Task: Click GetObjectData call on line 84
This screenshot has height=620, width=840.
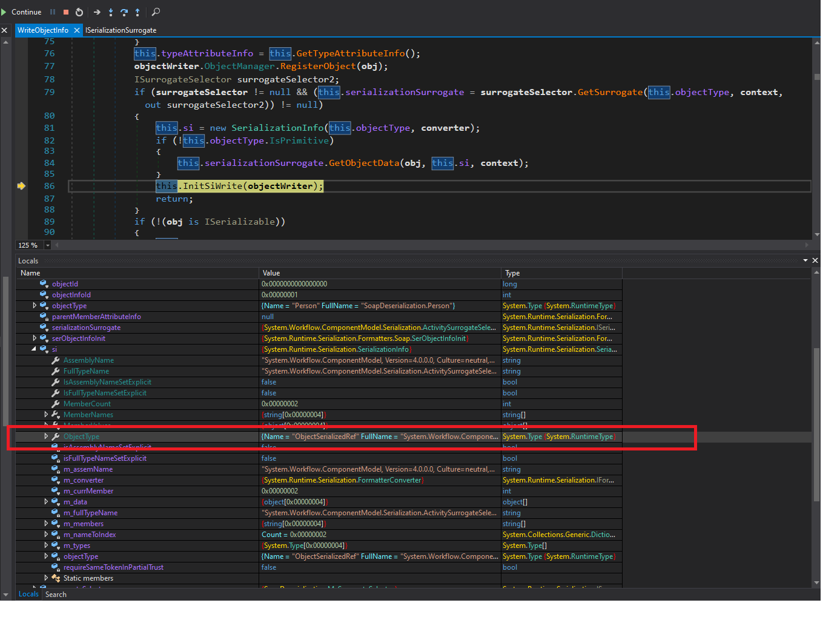Action: pyautogui.click(x=364, y=163)
